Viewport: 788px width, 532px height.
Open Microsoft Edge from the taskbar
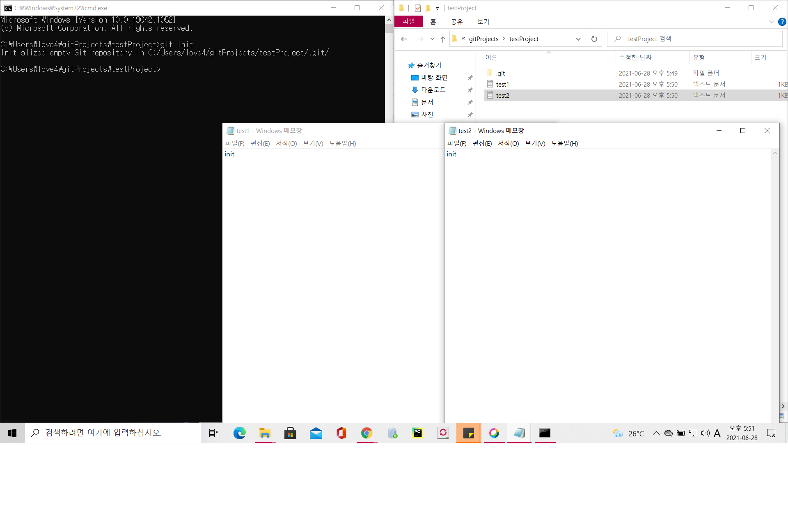239,433
